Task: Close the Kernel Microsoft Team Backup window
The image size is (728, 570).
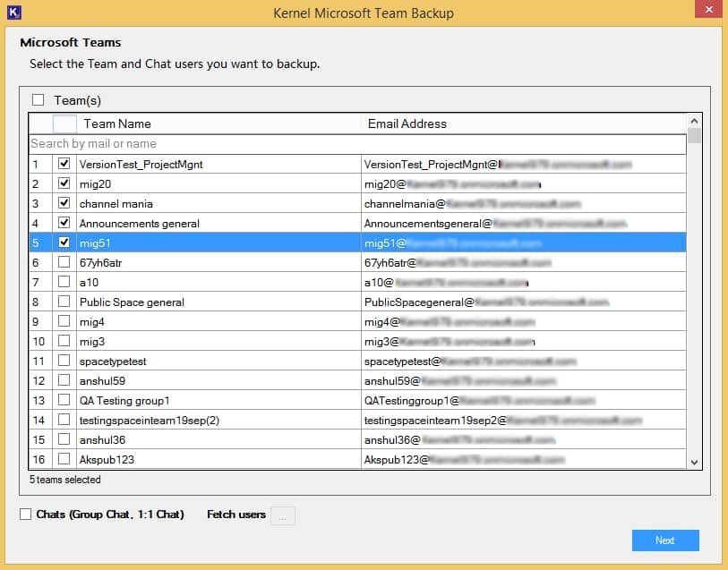Action: click(708, 9)
